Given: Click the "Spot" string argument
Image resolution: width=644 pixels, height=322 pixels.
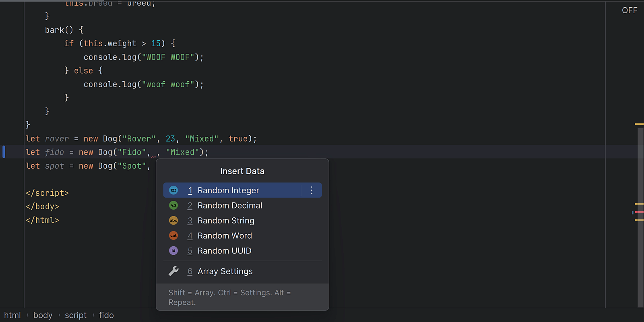Looking at the screenshot, I should tap(132, 166).
